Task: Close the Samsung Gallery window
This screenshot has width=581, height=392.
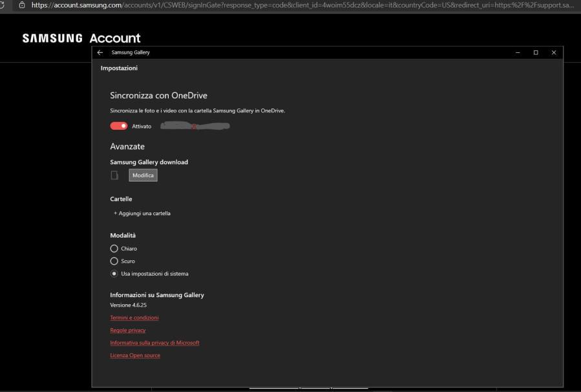Action: coord(554,52)
